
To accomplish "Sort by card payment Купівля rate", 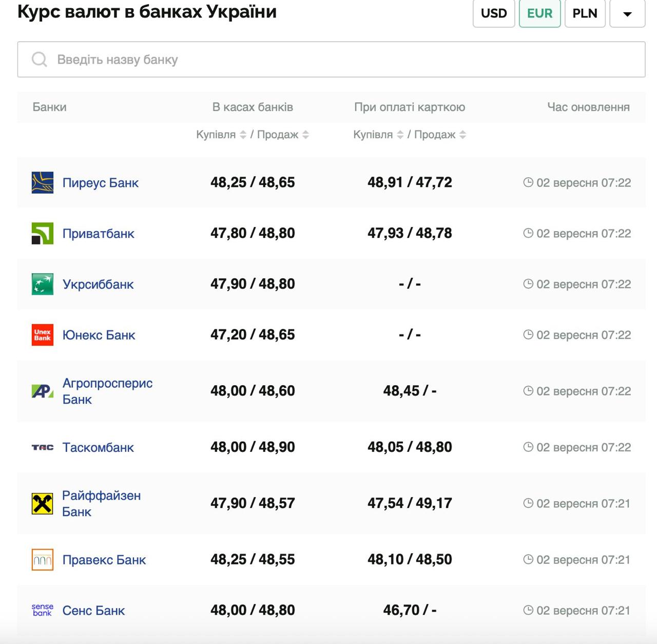I will tap(400, 135).
